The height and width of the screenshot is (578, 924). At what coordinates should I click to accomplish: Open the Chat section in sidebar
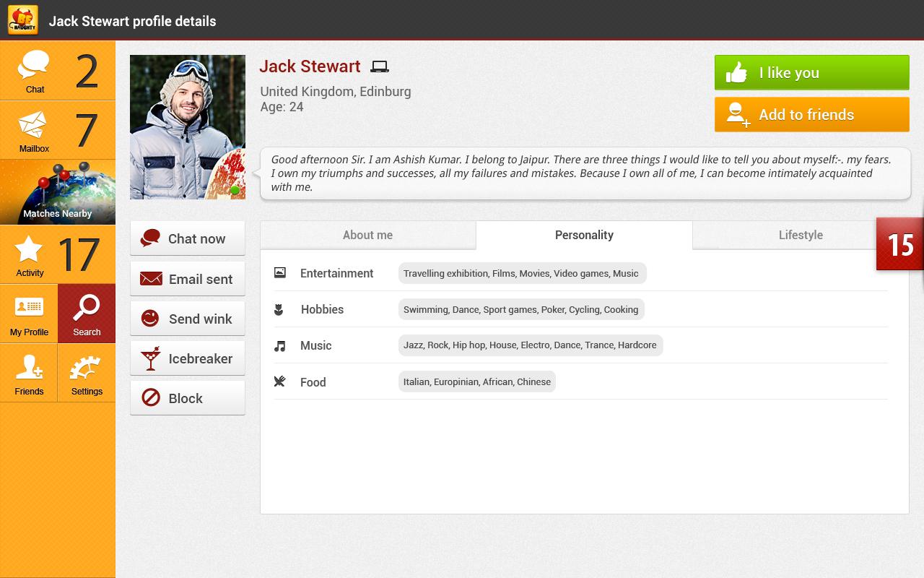point(35,71)
